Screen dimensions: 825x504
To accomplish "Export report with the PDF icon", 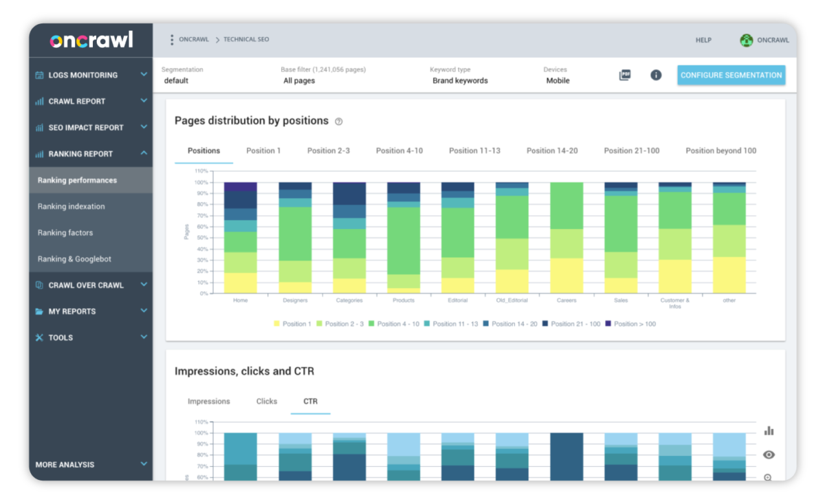I will (x=625, y=75).
